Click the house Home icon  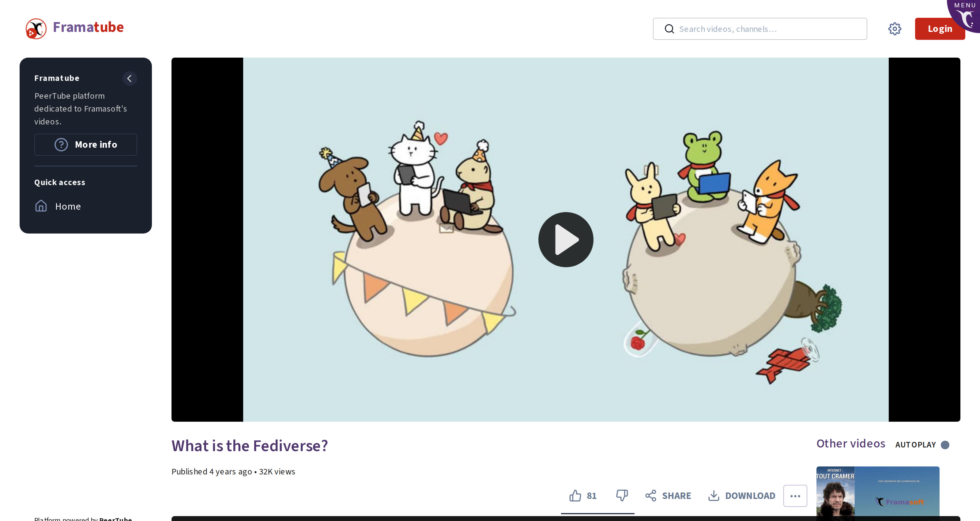pyautogui.click(x=41, y=206)
